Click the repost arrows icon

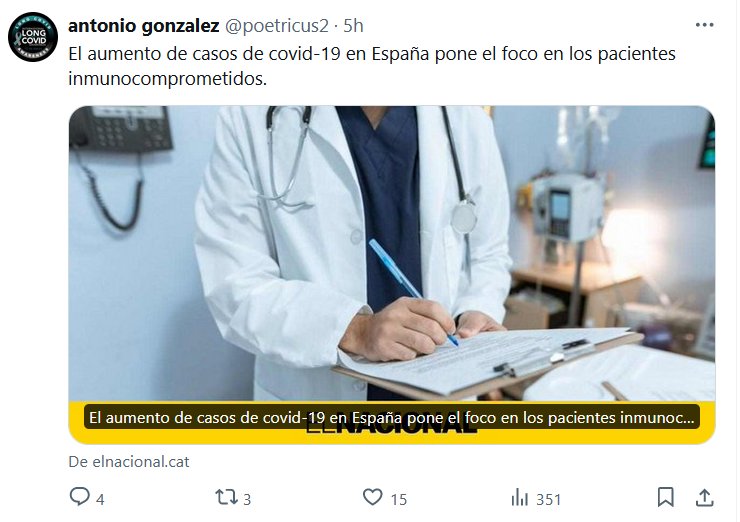(x=226, y=497)
